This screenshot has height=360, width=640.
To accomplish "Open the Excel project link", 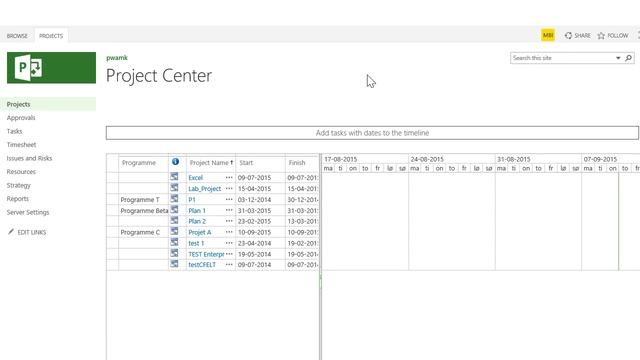I will 196,178.
